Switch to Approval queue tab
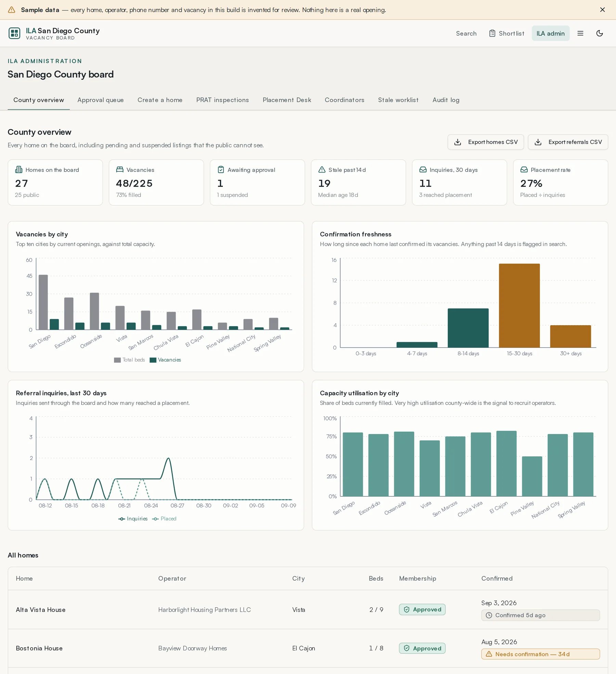This screenshot has width=616, height=674. [100, 100]
